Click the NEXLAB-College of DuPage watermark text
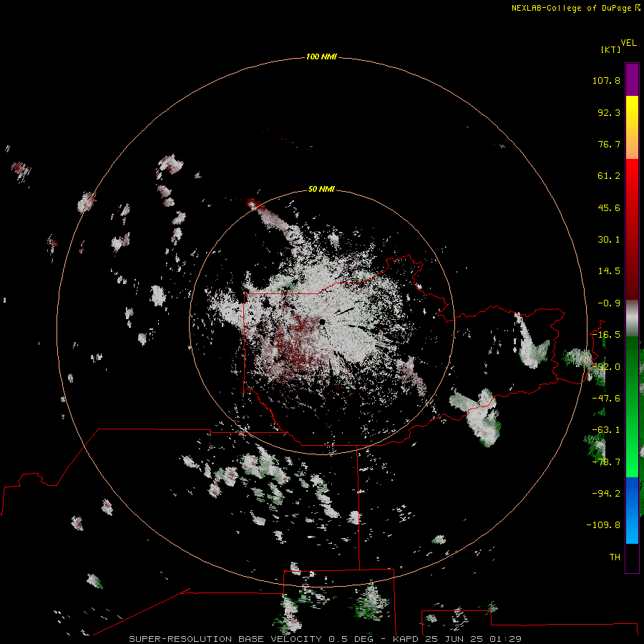The height and width of the screenshot is (644, 644). 576,8
